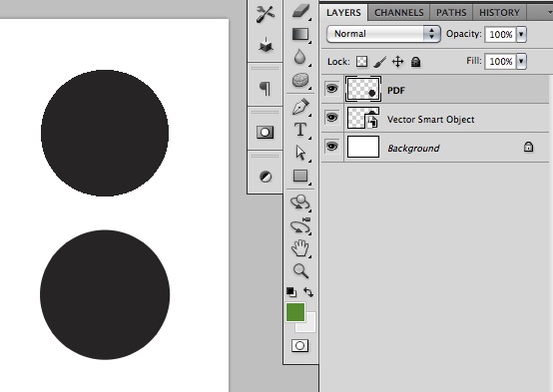Select the 3D Orbit camera tool
Image resolution: width=553 pixels, height=392 pixels.
coord(300,225)
